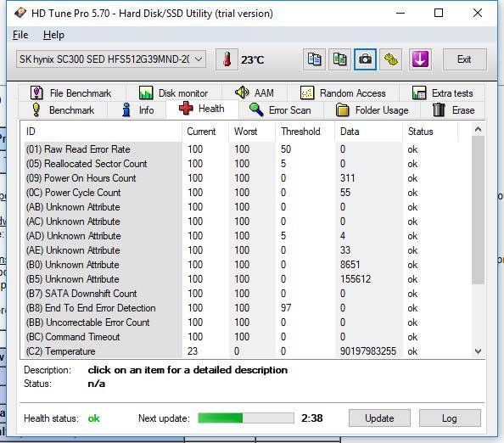Image resolution: width=504 pixels, height=443 pixels.
Task: Click the green ok health status text
Action: pos(94,418)
